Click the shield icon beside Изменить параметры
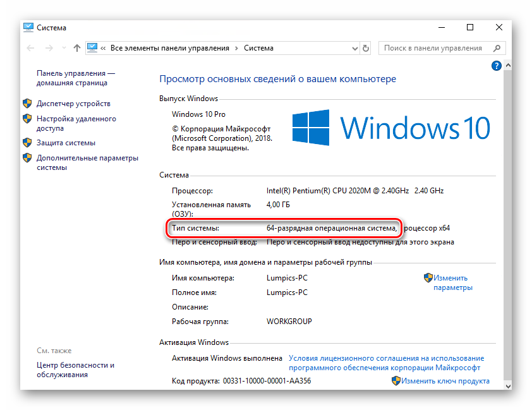Screen dimensions: 532x410 pos(428,277)
